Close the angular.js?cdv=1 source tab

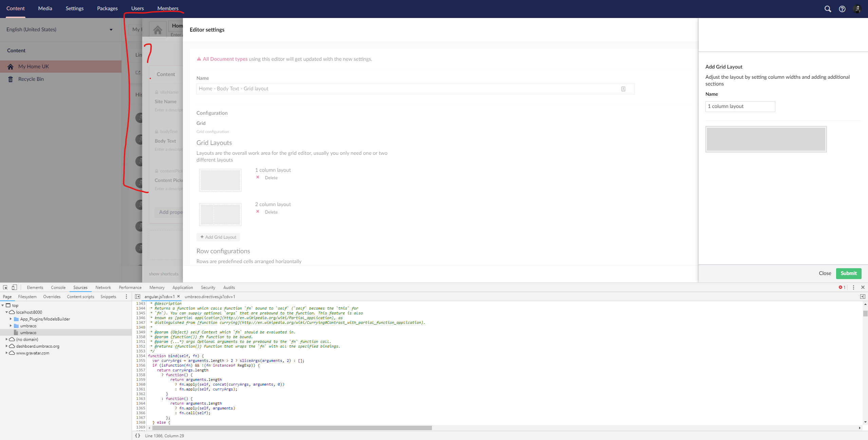[x=178, y=296]
